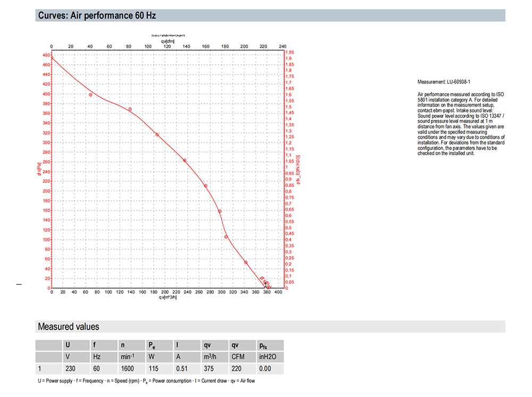Click the "q v[m^3/h]" bottom axis label

(x=168, y=298)
